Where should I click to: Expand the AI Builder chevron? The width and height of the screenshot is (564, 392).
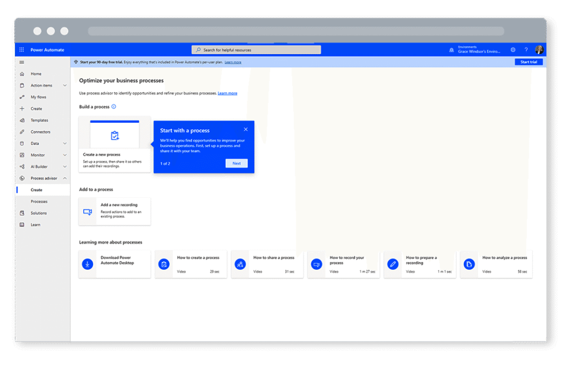point(65,167)
